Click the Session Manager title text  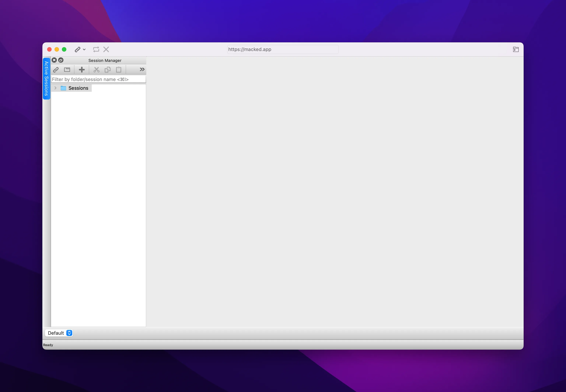tap(105, 60)
